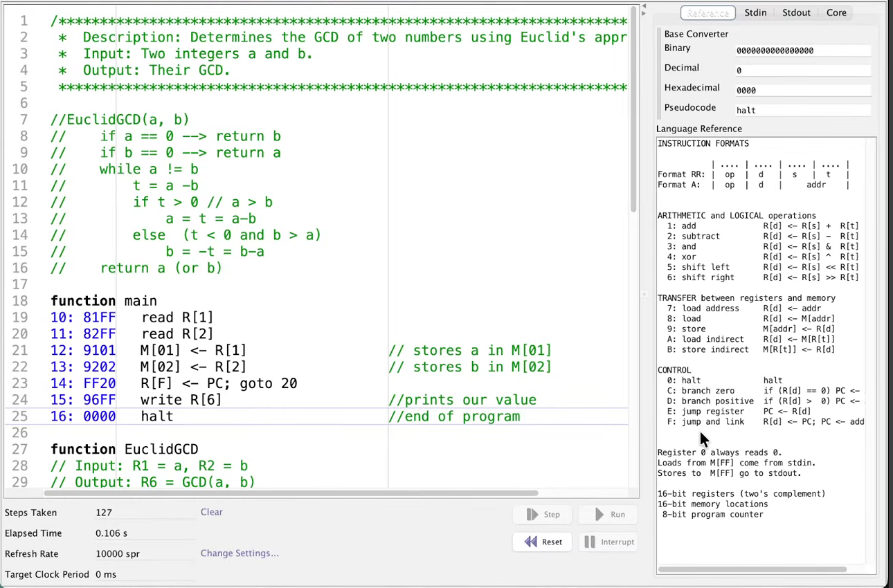The height and width of the screenshot is (588, 893).
Task: Open the Stdin tab
Action: click(755, 13)
